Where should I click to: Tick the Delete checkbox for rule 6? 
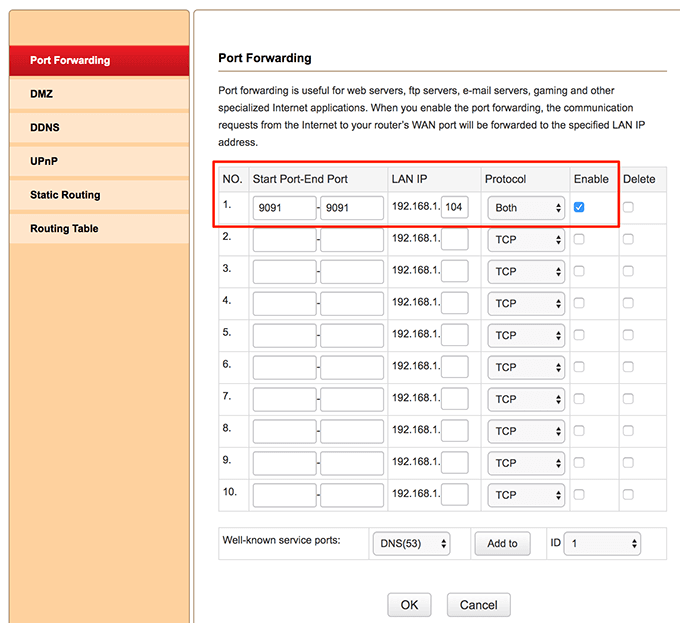point(628,367)
